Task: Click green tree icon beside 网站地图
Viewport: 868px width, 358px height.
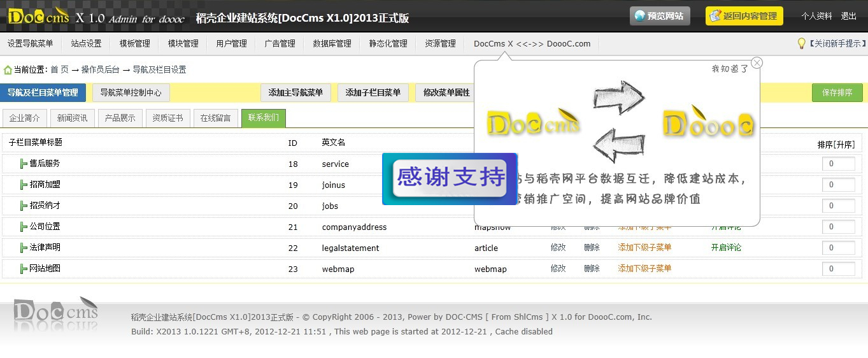Action: tap(24, 269)
